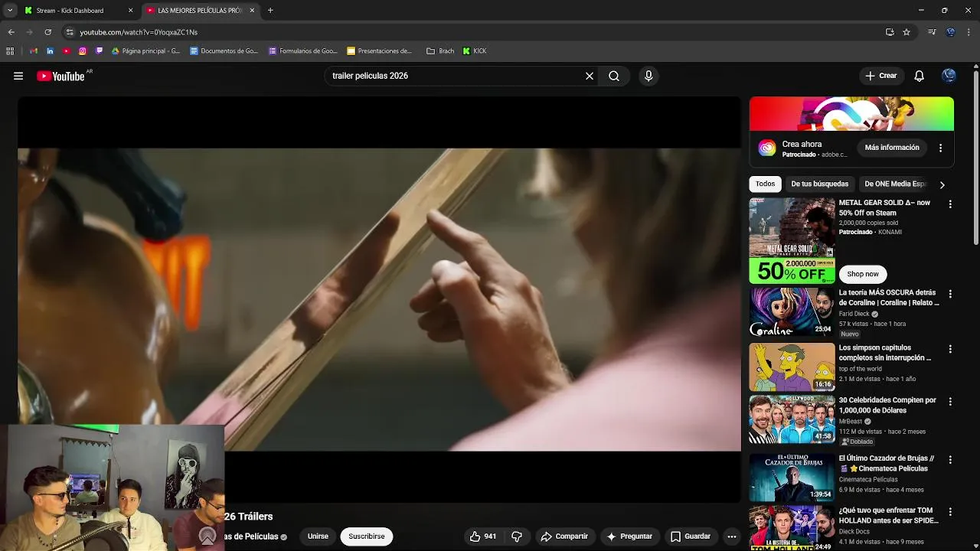Select the Todos filter chip

click(x=766, y=184)
